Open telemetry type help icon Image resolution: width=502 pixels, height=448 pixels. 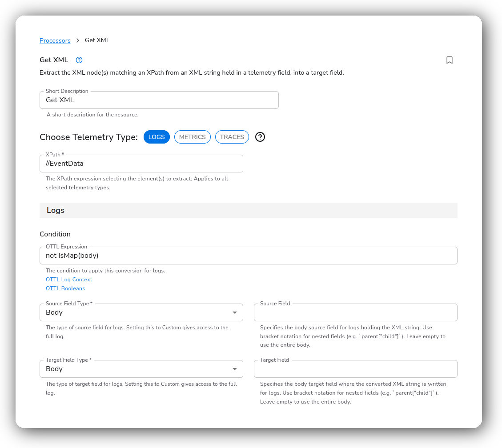(260, 137)
